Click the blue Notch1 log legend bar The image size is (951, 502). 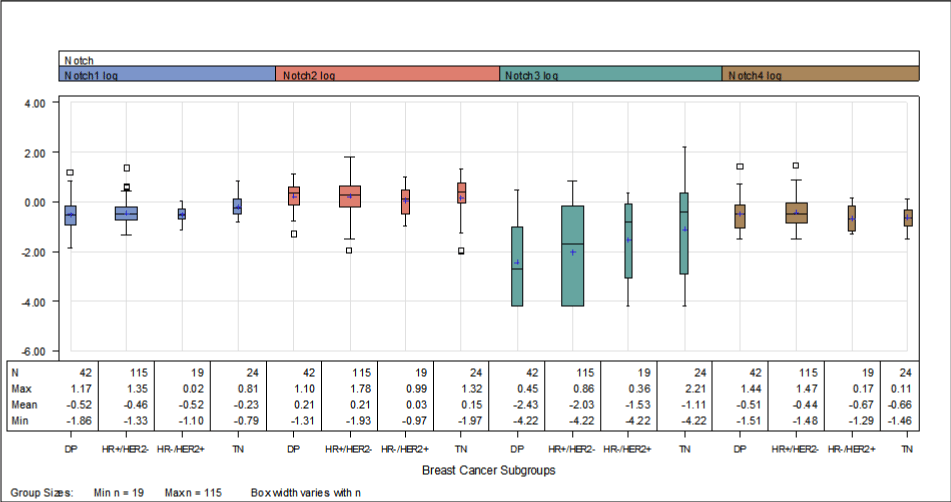(x=167, y=75)
